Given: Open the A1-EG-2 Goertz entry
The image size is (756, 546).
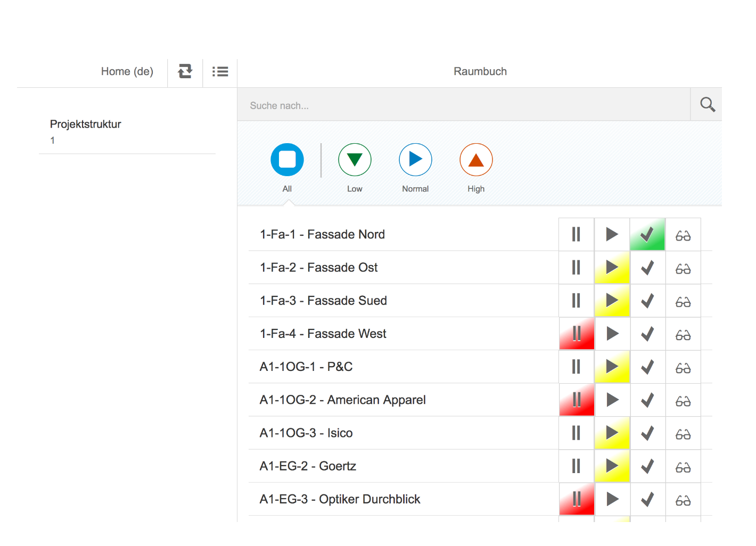Looking at the screenshot, I should point(308,466).
